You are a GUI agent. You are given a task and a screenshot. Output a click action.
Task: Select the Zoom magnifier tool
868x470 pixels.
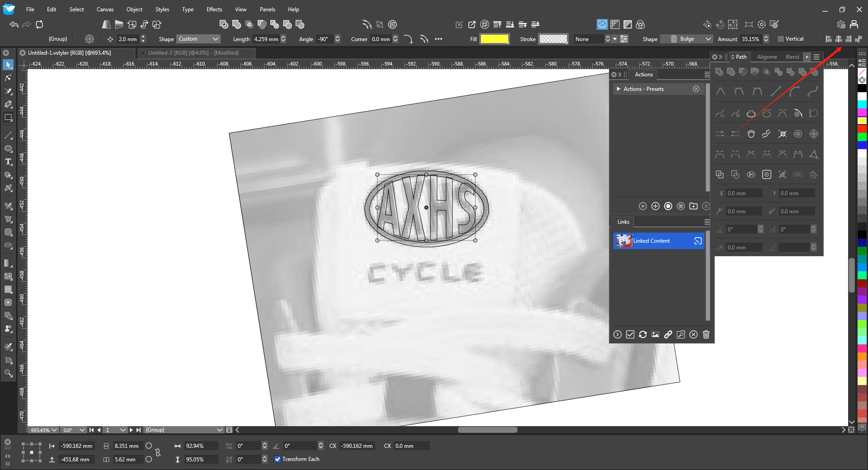tap(8, 373)
